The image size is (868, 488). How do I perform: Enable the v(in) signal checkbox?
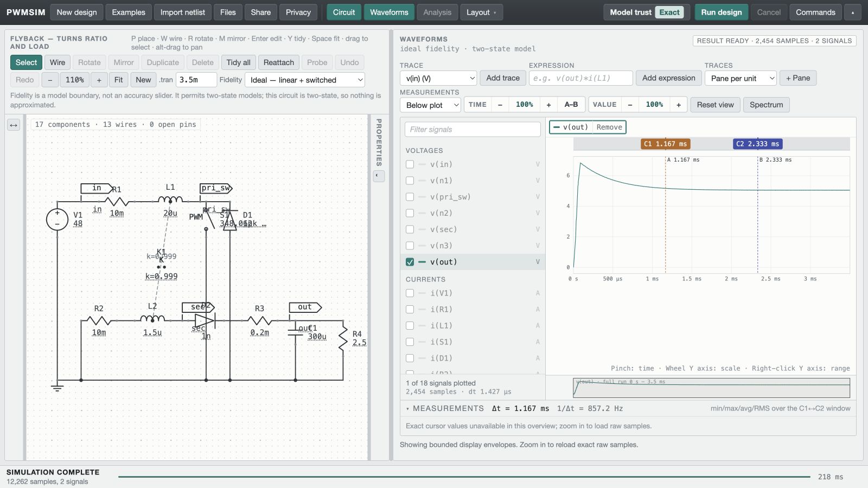[x=410, y=164]
